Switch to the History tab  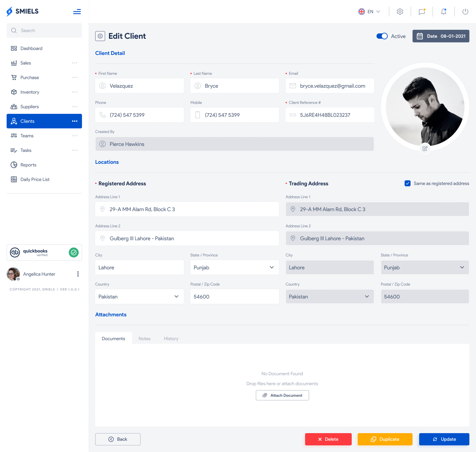[x=171, y=338]
